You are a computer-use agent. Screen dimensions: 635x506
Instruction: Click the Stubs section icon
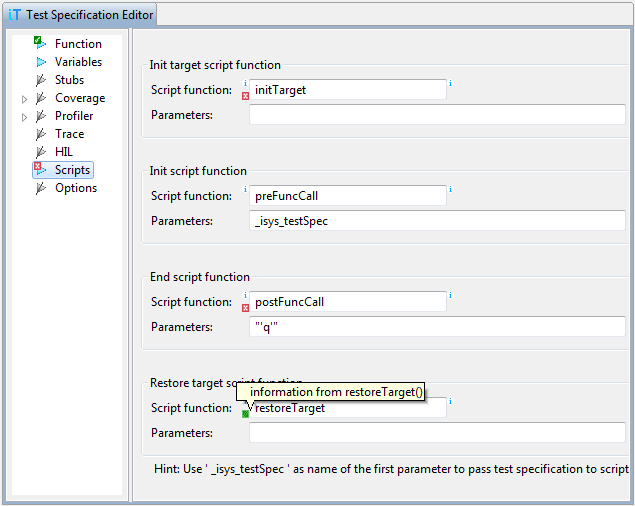point(41,80)
